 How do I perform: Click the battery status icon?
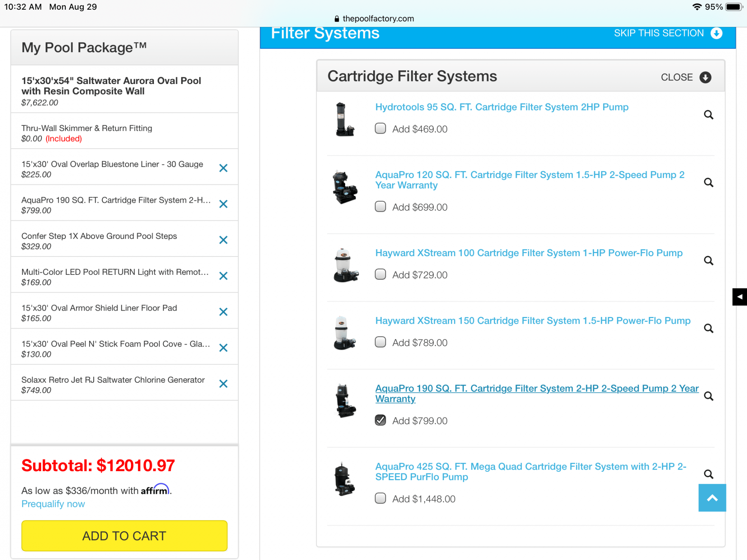[734, 7]
